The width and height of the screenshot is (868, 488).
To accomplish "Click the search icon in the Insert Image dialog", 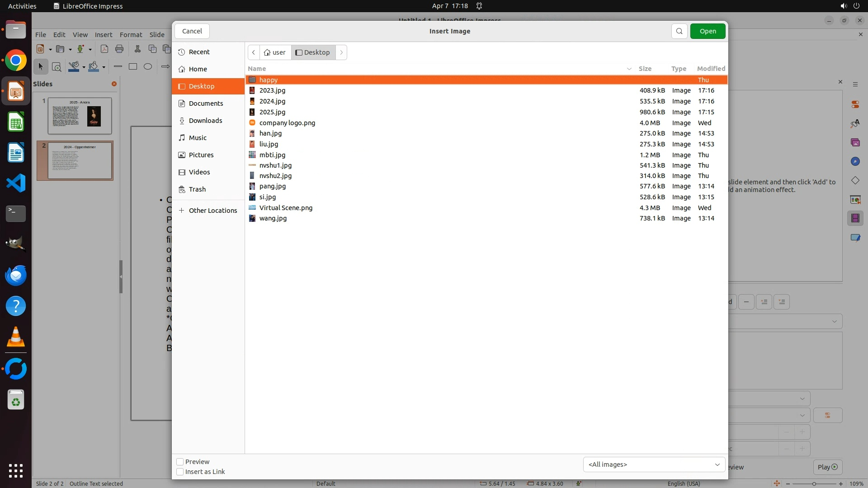I will [x=679, y=31].
